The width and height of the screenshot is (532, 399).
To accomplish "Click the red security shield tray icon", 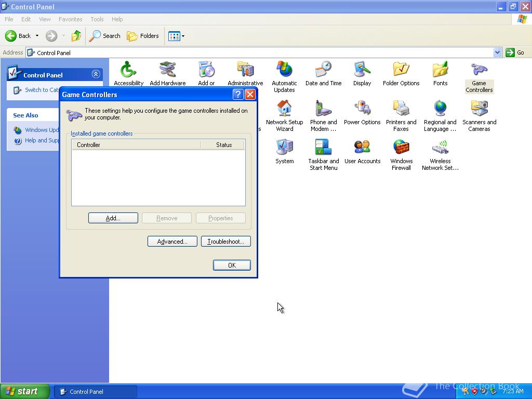I will (x=475, y=391).
